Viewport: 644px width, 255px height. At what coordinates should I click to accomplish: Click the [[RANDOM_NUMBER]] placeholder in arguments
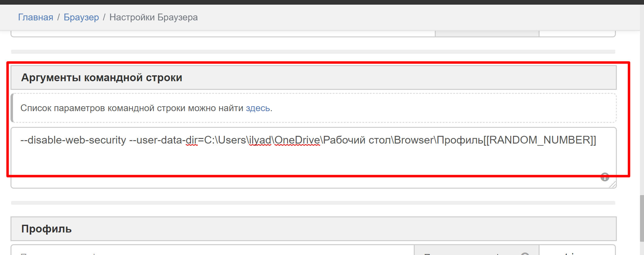[540, 140]
